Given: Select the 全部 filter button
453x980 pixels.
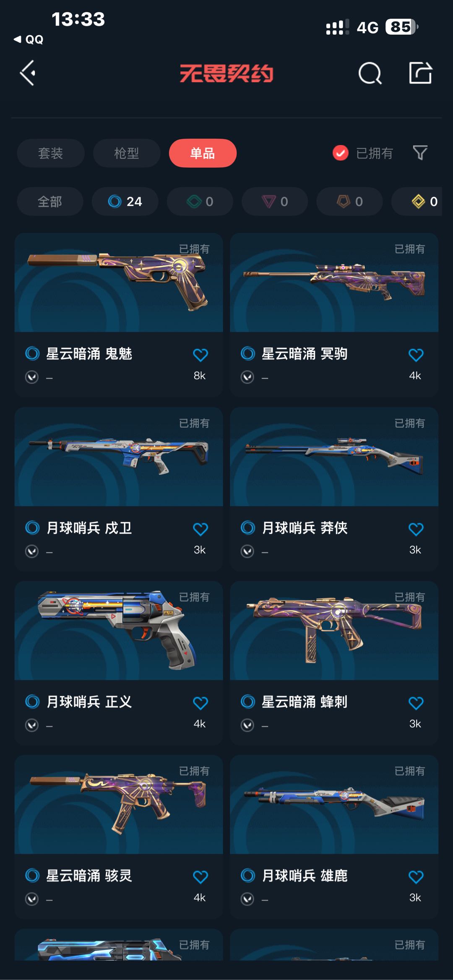Looking at the screenshot, I should 50,202.
